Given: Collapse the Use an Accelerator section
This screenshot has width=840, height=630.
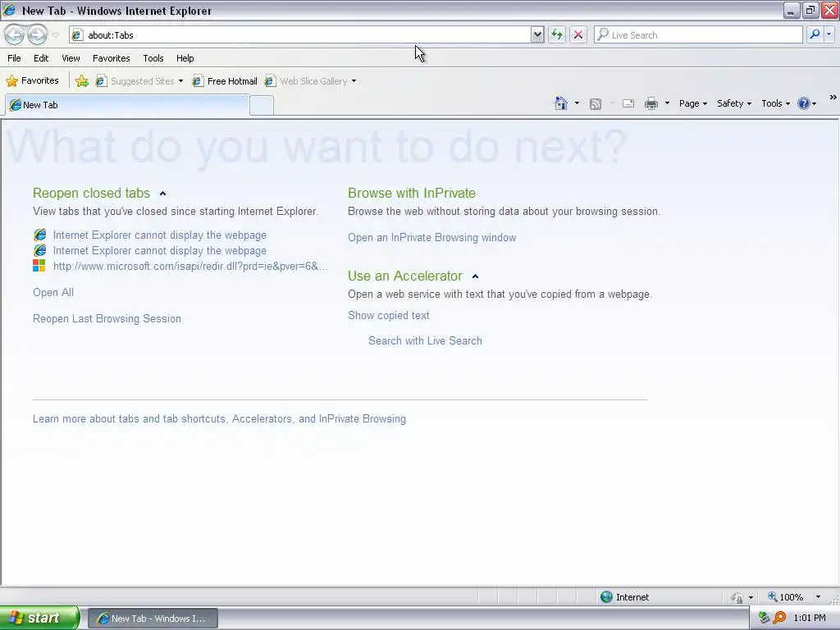Looking at the screenshot, I should (475, 276).
